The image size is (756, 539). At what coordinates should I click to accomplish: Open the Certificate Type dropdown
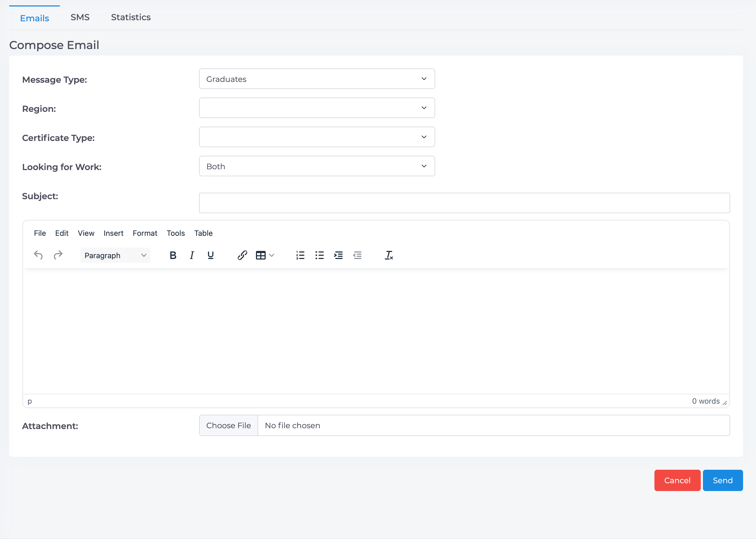317,137
